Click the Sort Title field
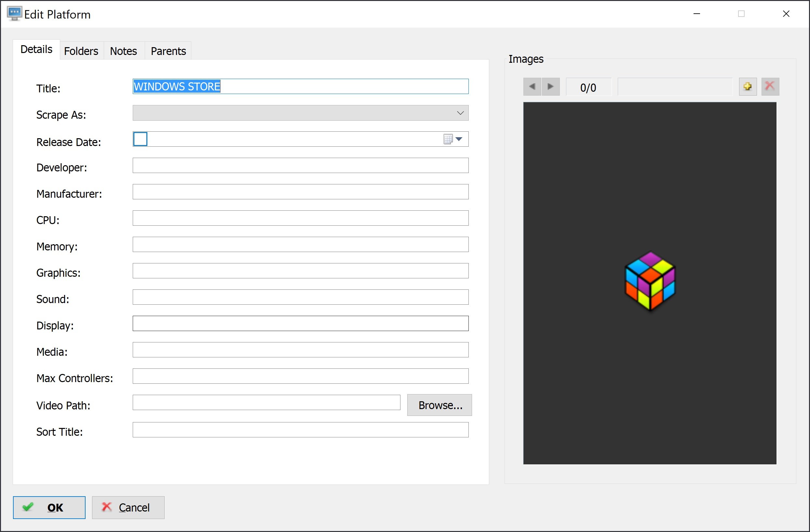This screenshot has width=810, height=532. click(x=301, y=430)
